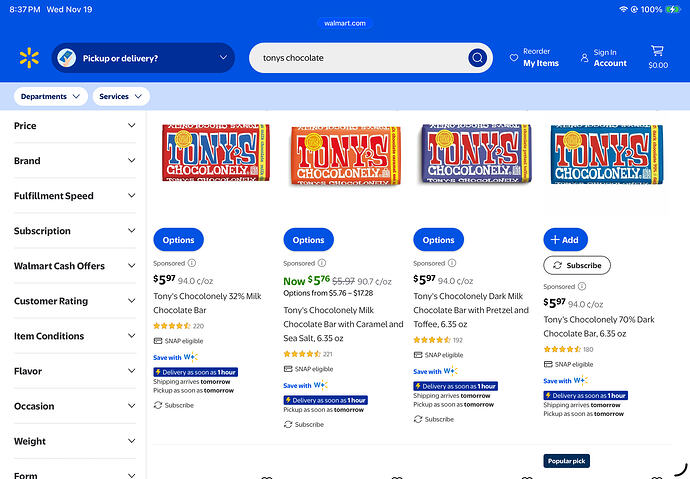Click Subscribe under Caramel Sea Salt bar
This screenshot has width=690, height=479.
(x=288, y=424)
